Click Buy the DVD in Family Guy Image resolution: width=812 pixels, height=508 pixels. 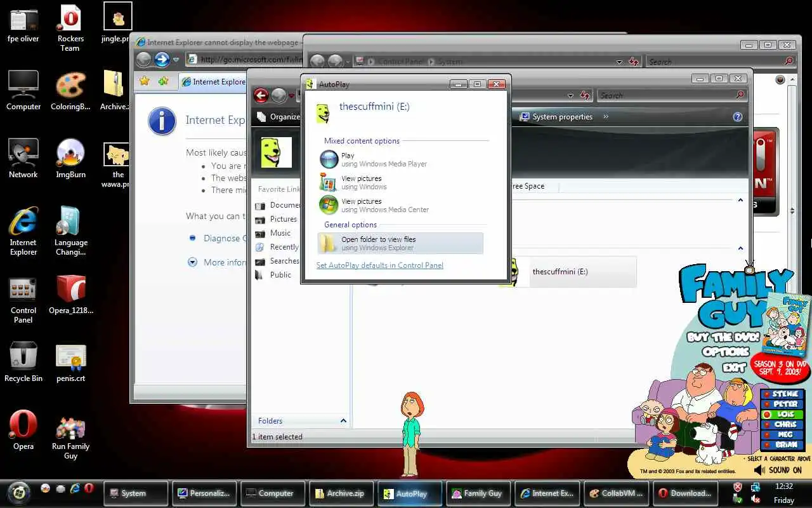[x=723, y=337]
